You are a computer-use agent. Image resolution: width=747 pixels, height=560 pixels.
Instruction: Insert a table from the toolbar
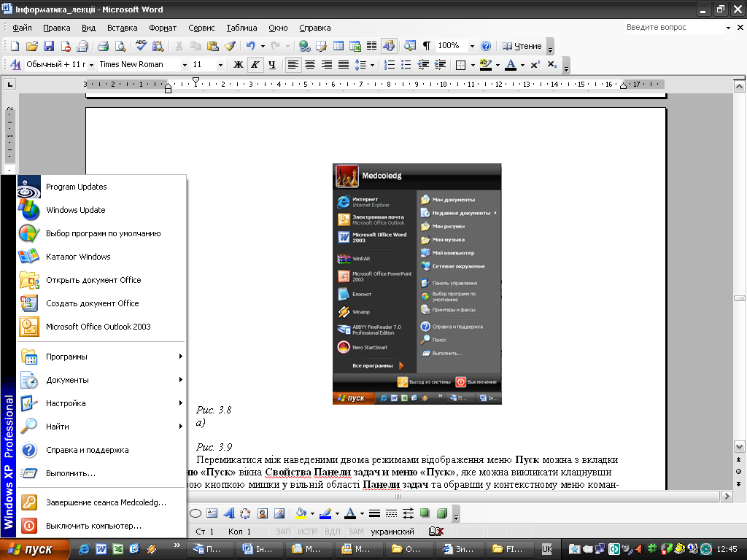(338, 46)
